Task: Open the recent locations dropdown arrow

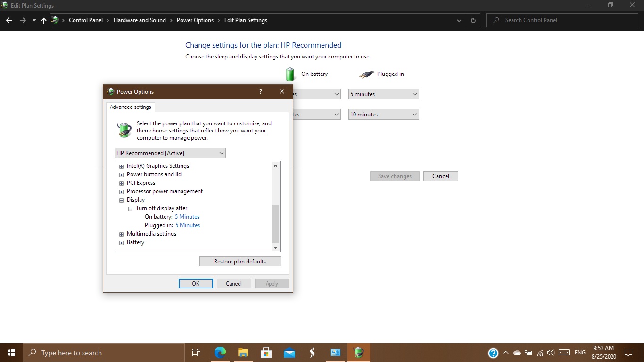Action: click(34, 20)
